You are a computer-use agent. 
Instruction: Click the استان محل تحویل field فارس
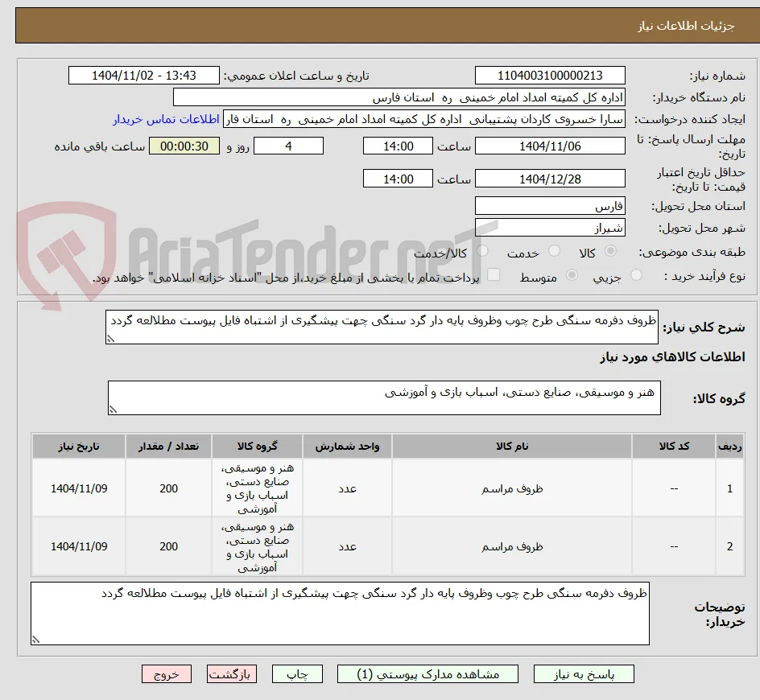point(550,206)
